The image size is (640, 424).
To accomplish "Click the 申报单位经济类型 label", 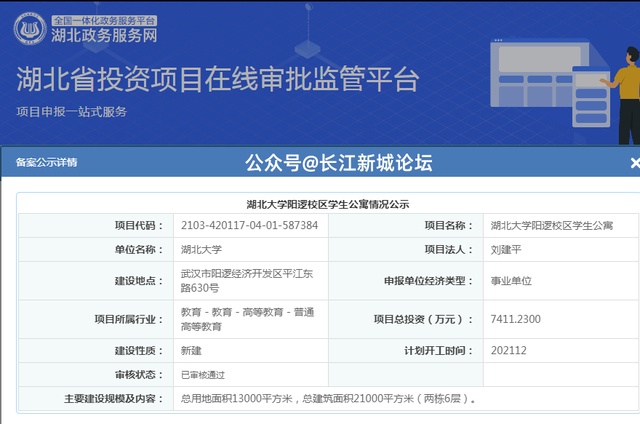I will [429, 281].
